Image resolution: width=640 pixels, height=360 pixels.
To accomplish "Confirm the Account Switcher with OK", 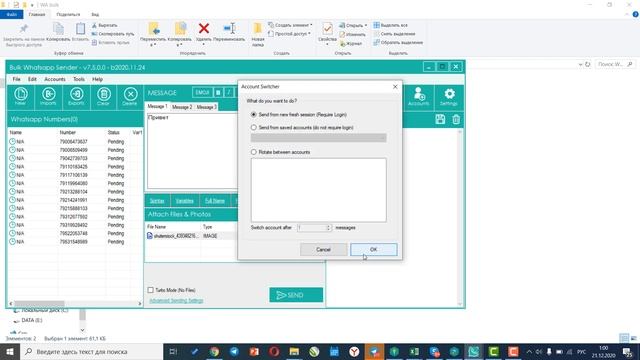I will 373,249.
